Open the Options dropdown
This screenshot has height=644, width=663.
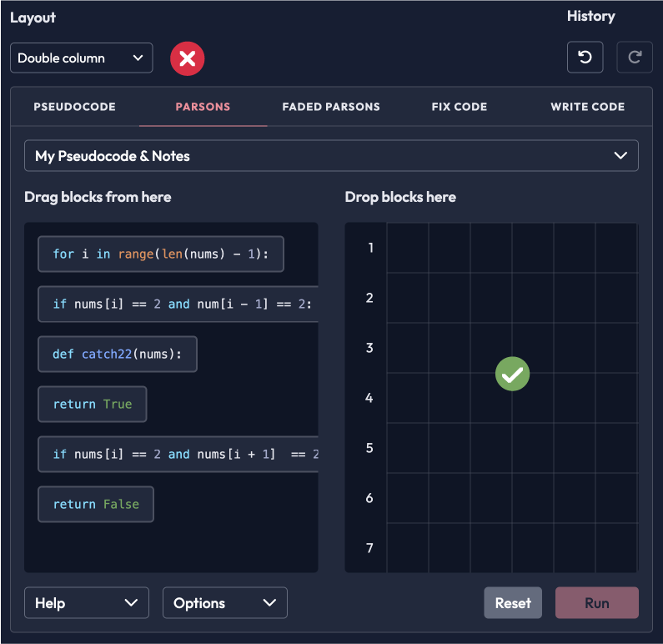tap(224, 603)
